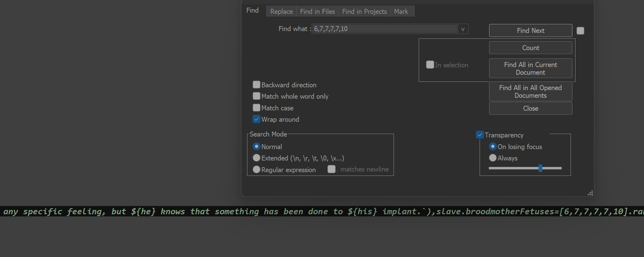
Task: Enable Match whole word only
Action: point(257,96)
